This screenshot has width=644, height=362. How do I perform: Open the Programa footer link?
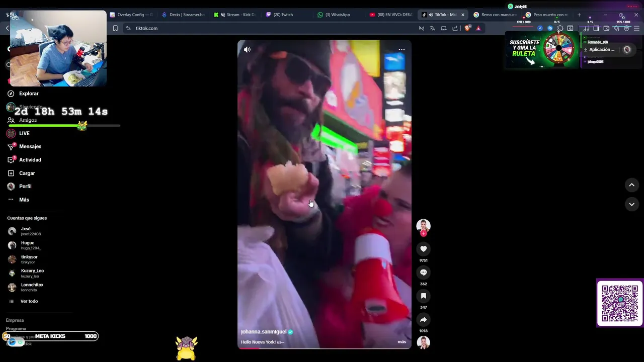pos(16,329)
